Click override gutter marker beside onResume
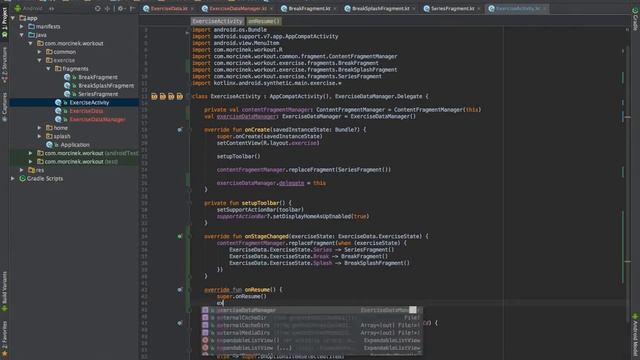 click(180, 290)
